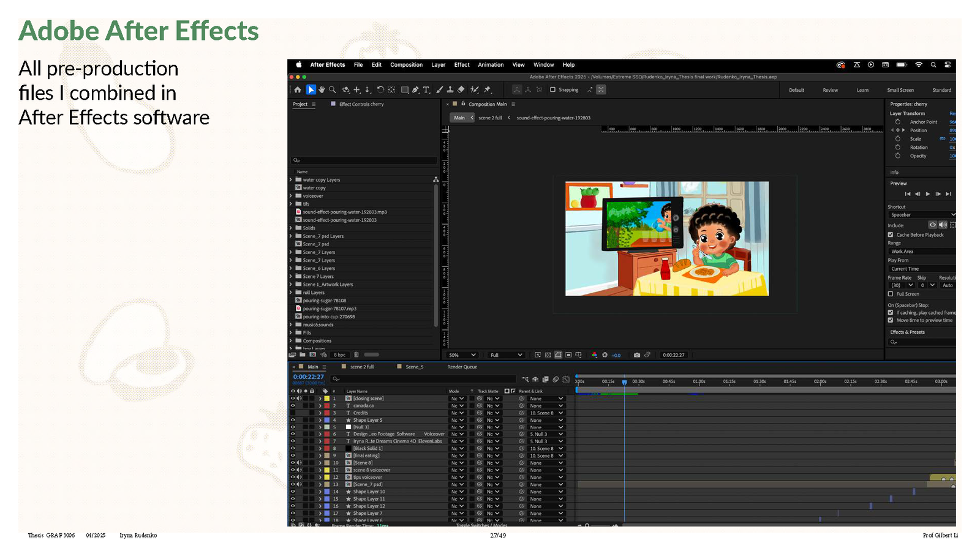Open the Full resolution dropdown

(506, 355)
